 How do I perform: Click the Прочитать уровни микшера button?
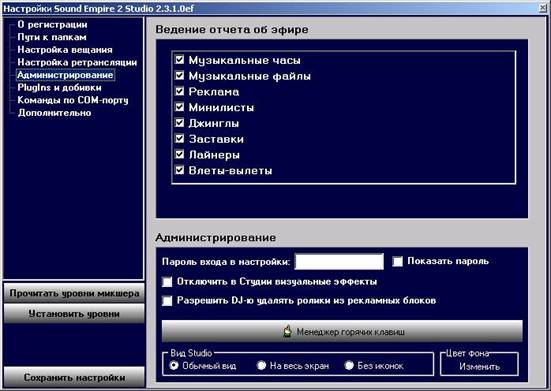pos(74,293)
